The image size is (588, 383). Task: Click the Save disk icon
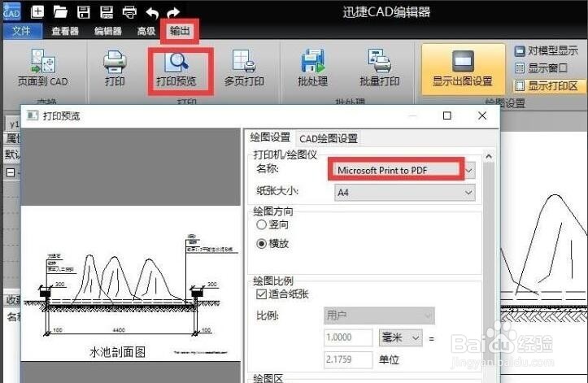click(83, 12)
